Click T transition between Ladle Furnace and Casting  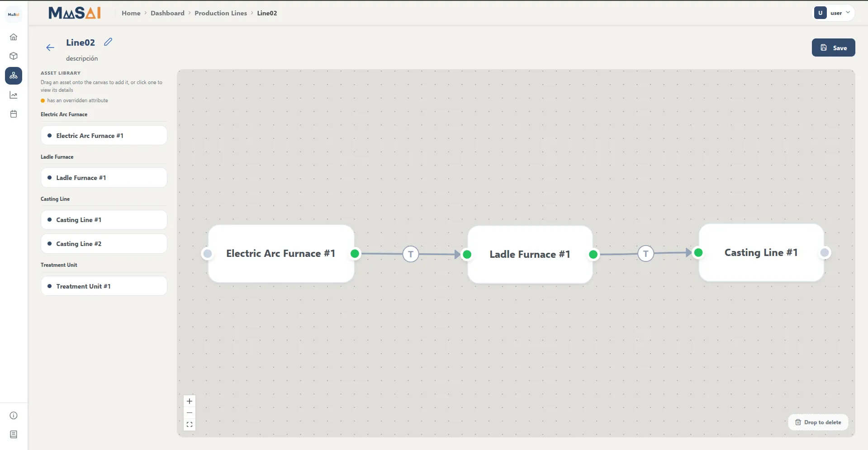point(645,254)
